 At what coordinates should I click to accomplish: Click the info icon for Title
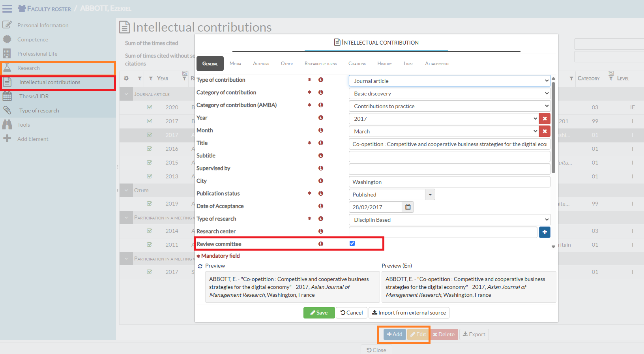pos(321,143)
